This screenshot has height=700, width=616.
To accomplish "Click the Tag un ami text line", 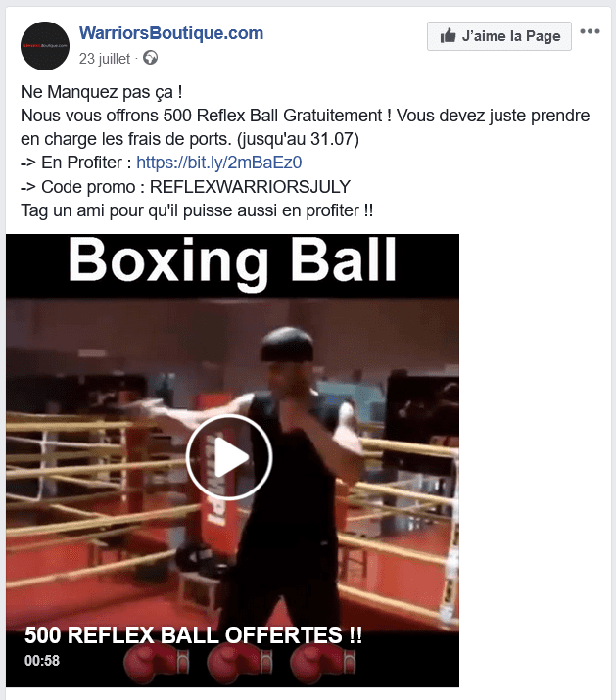I will (197, 210).
